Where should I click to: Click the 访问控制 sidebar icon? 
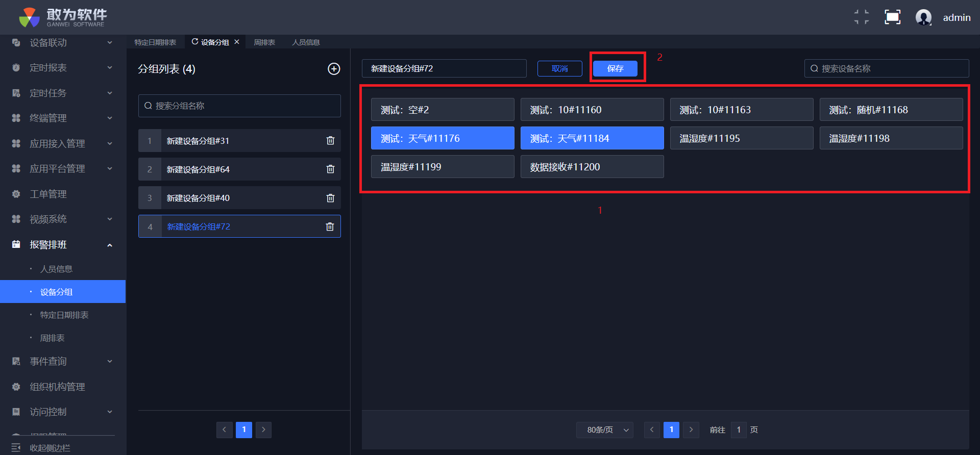click(x=16, y=412)
